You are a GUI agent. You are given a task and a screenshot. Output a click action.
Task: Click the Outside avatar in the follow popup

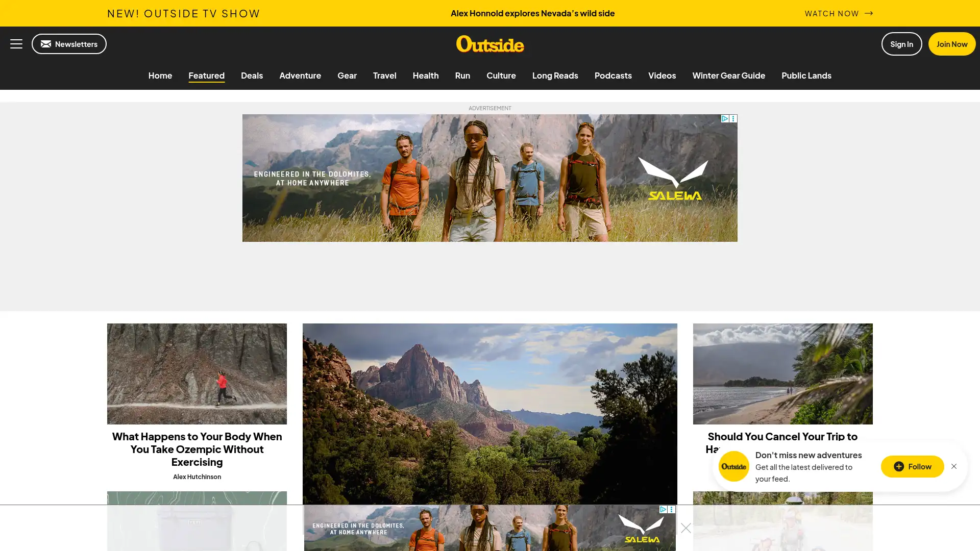tap(733, 466)
